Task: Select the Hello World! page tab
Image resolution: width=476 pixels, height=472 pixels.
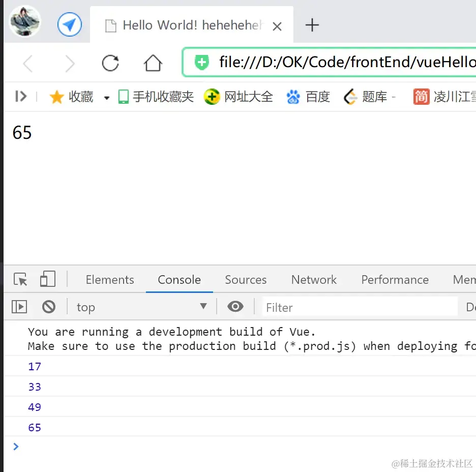Action: click(192, 25)
